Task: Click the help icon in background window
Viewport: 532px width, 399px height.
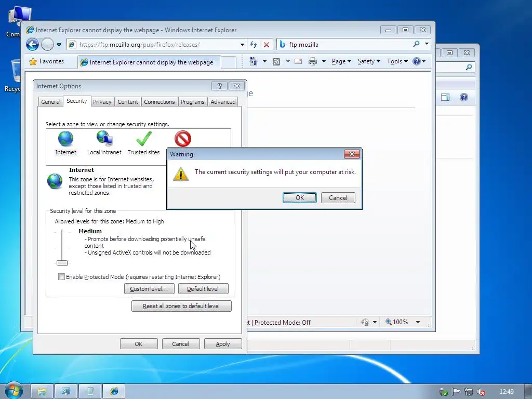Action: click(464, 97)
